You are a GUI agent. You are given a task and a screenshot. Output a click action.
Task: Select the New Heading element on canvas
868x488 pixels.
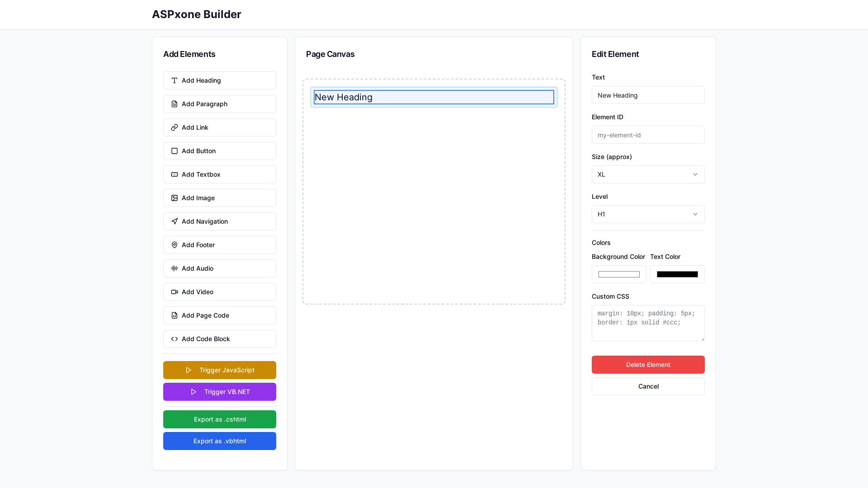pyautogui.click(x=434, y=97)
